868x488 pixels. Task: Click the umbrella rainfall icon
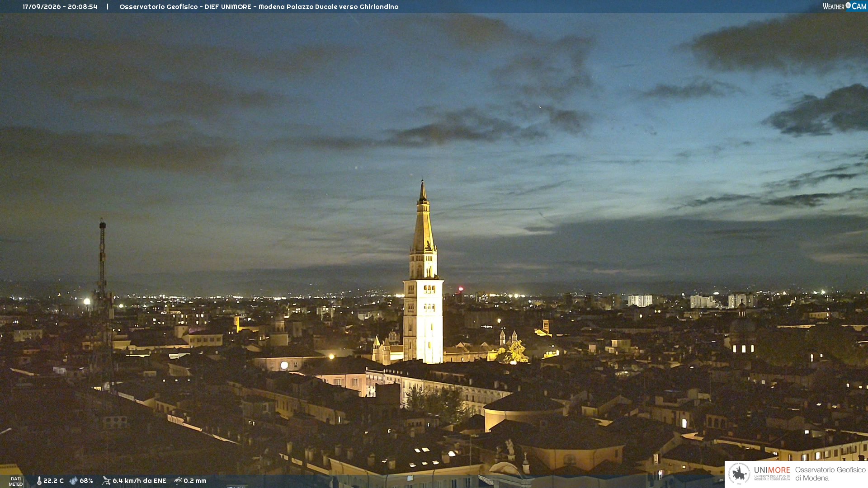[x=178, y=481]
